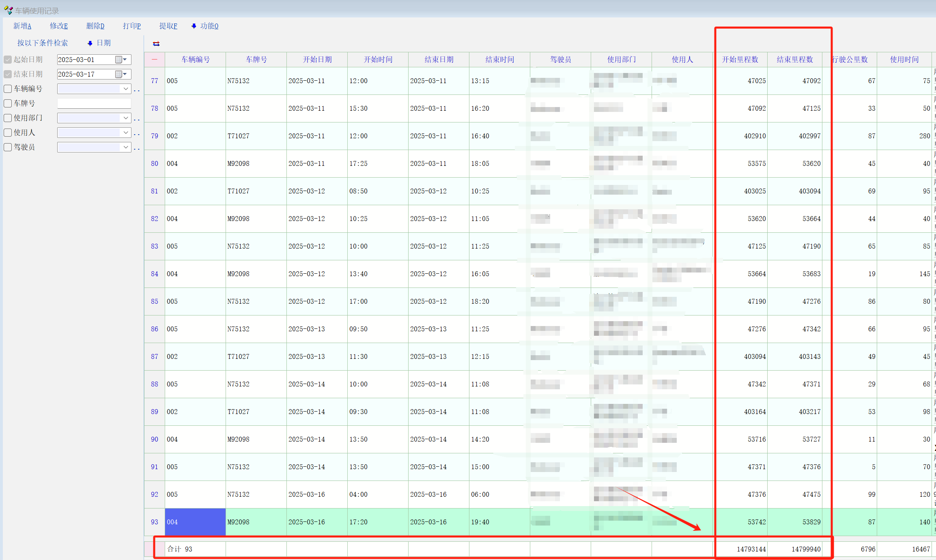The height and width of the screenshot is (560, 936).
Task: Open the 使用人 dropdown list
Action: tap(126, 133)
